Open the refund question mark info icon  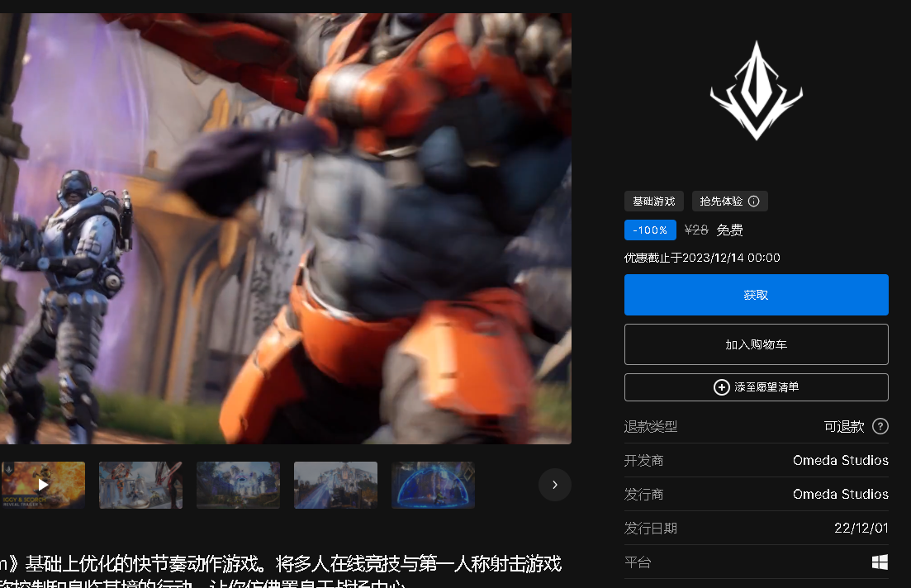880,426
